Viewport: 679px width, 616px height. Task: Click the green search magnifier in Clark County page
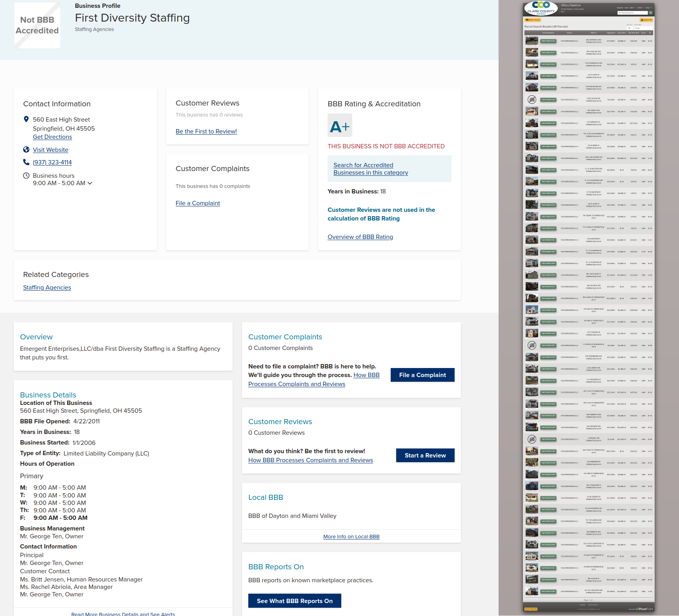click(650, 13)
